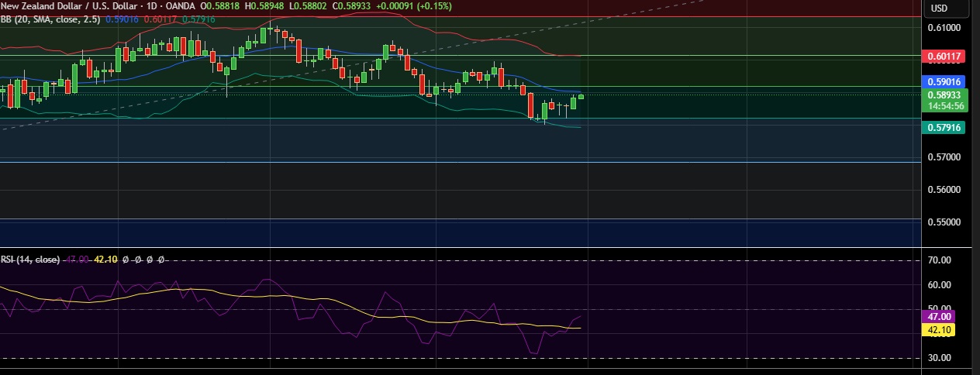
Task: Select the RSI (14, close) indicator legend
Action: tap(30, 260)
